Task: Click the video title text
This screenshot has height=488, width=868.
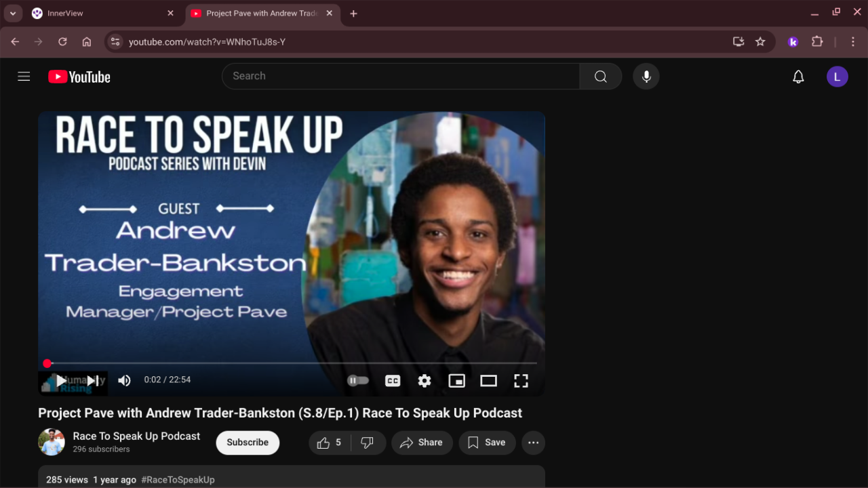Action: pos(280,413)
